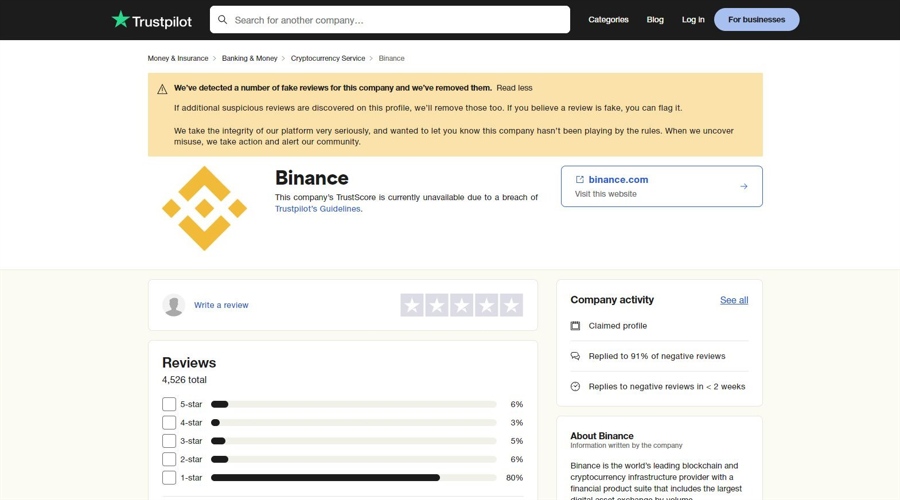Click 'Replied to 91% of negative reviews'
The width and height of the screenshot is (900, 500).
pyautogui.click(x=657, y=356)
